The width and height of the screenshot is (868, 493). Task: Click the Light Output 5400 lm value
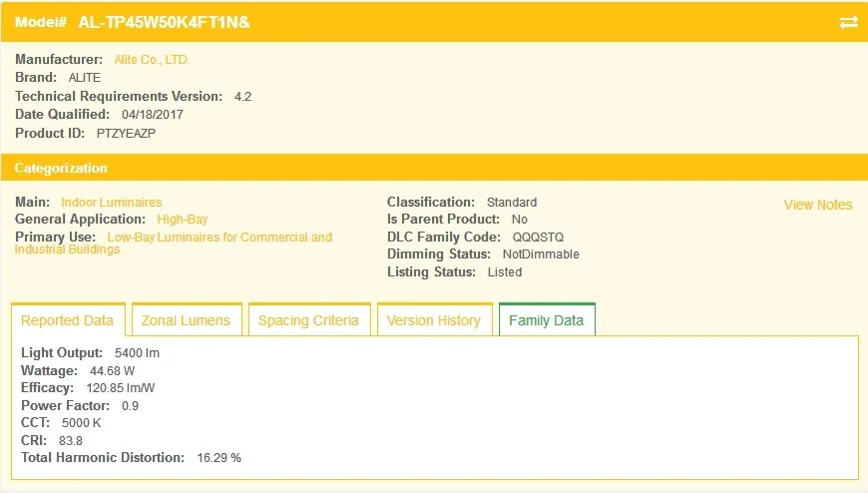[x=138, y=353]
